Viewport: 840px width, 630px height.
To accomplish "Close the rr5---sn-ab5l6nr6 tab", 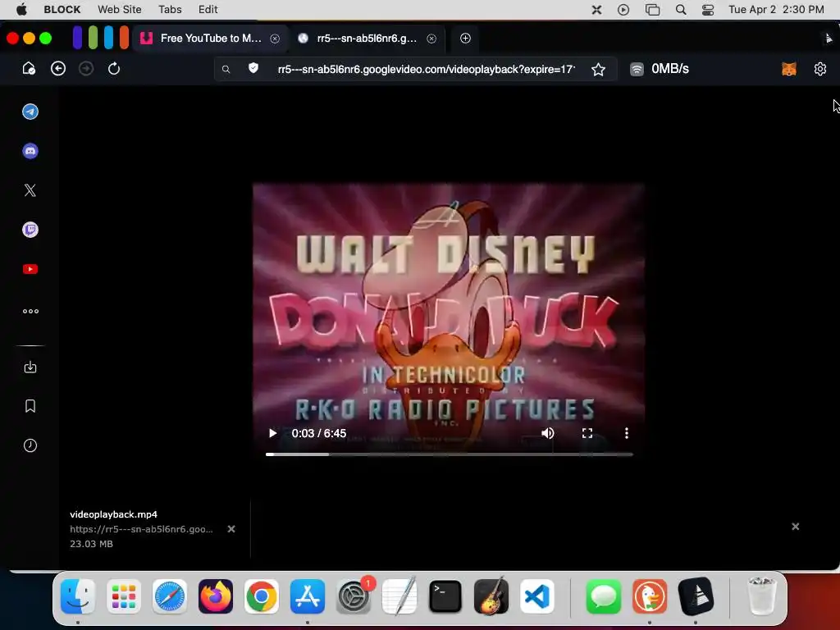I will point(431,39).
